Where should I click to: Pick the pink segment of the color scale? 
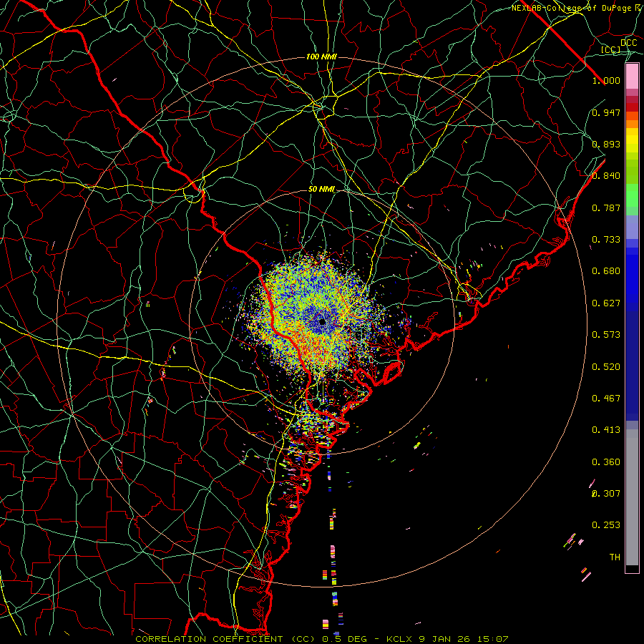coord(632,77)
